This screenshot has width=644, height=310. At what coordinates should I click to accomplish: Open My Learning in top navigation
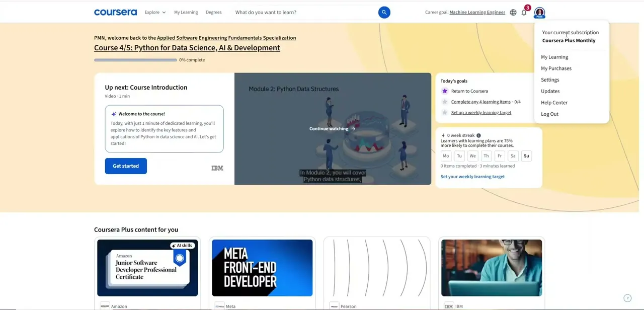[186, 12]
